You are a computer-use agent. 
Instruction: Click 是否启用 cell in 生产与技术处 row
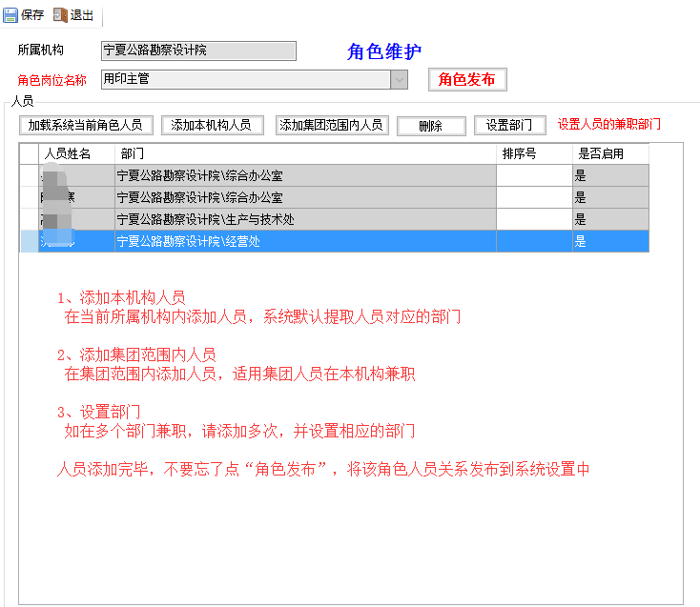tap(609, 219)
